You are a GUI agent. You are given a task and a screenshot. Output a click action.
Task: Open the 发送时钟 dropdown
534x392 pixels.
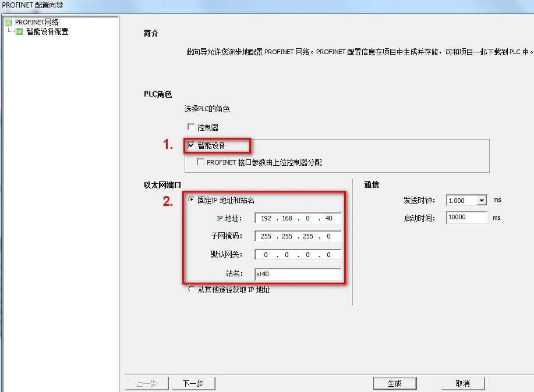[x=466, y=199]
